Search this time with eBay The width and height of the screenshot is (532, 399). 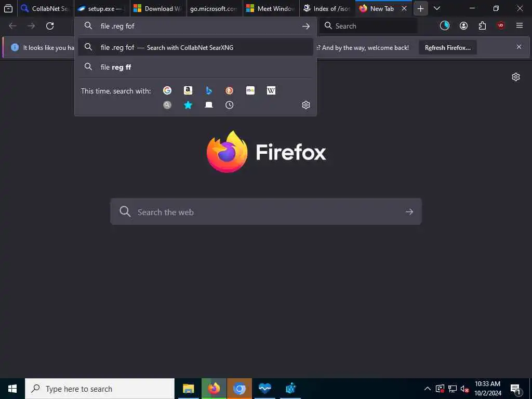click(x=250, y=90)
